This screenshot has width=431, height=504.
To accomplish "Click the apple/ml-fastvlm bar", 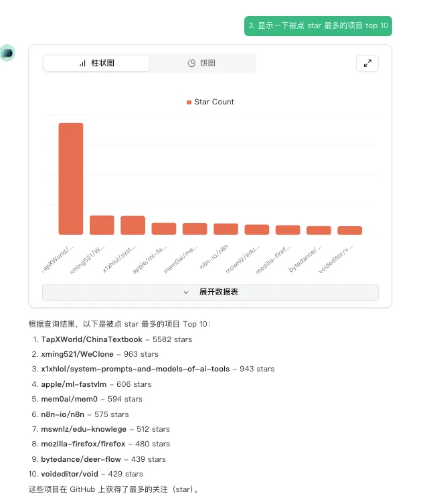I will (163, 229).
